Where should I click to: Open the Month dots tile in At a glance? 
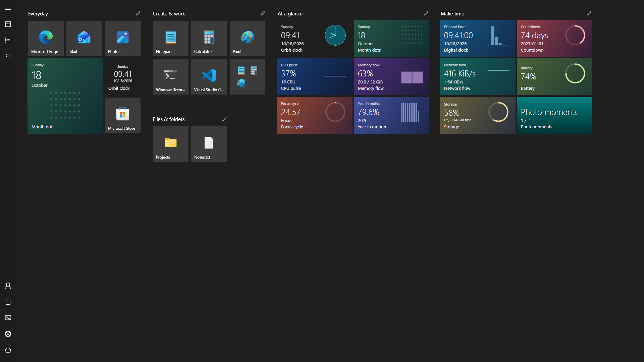[x=391, y=39]
